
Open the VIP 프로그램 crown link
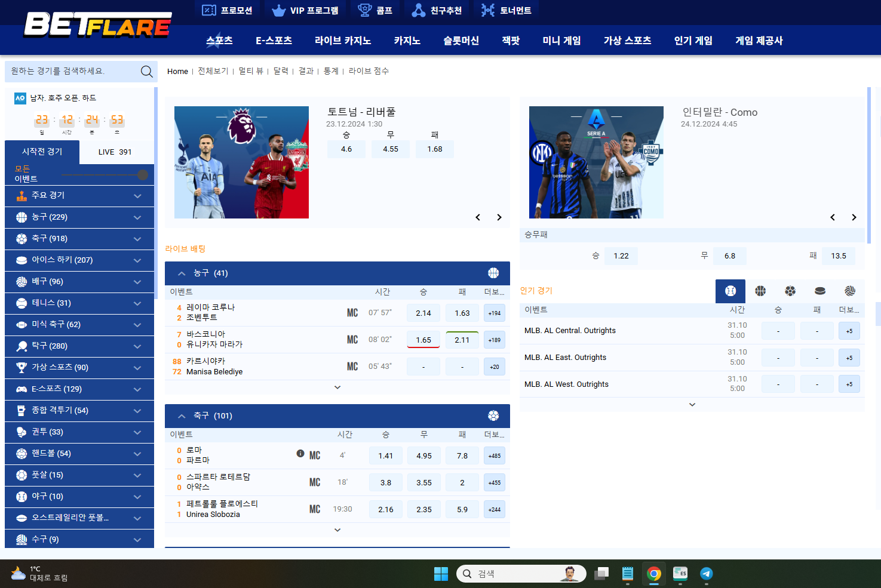tap(305, 10)
